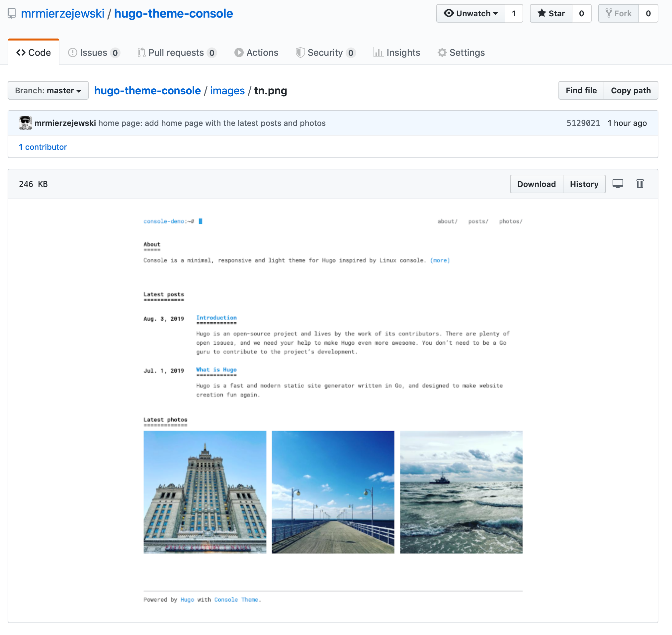The height and width of the screenshot is (635, 672).
Task: Click the Insights graph icon
Action: pos(378,52)
